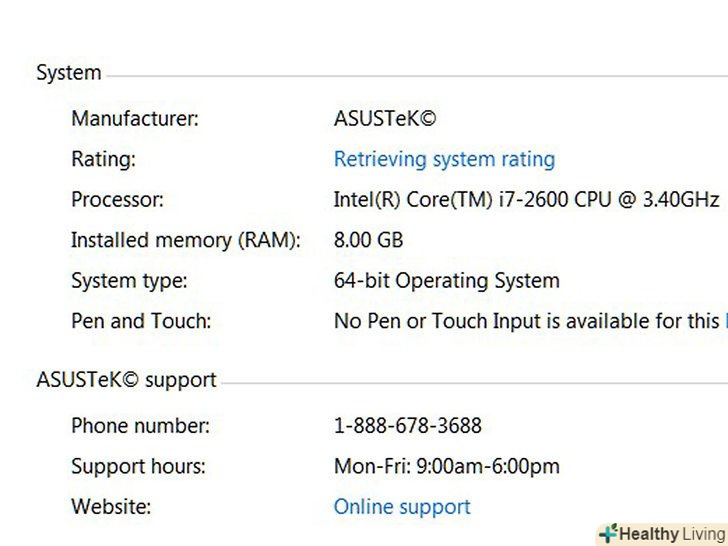Select the System section heading
The width and height of the screenshot is (728, 546).
pos(69,73)
